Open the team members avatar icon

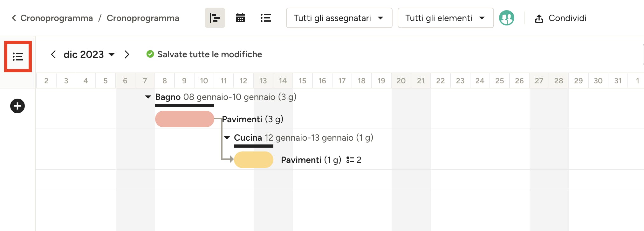(506, 18)
